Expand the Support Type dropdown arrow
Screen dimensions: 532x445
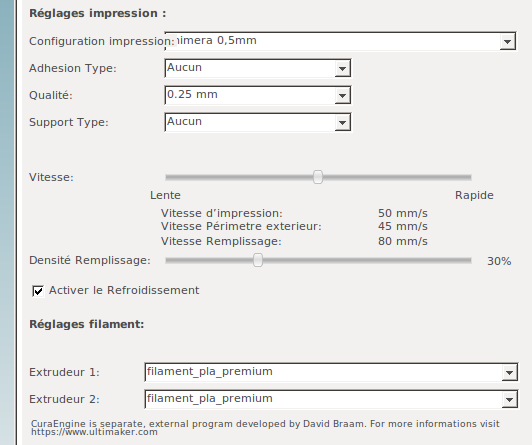[x=342, y=122]
